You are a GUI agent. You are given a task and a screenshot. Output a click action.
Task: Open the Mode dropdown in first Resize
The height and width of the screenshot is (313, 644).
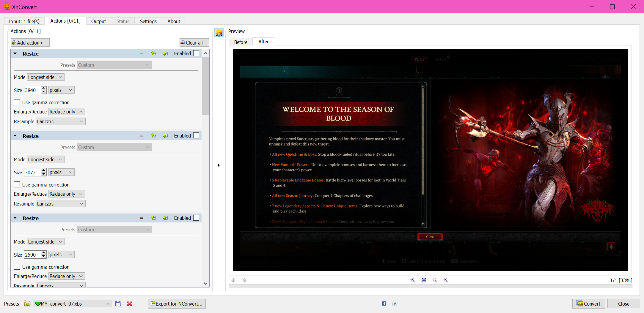point(45,77)
